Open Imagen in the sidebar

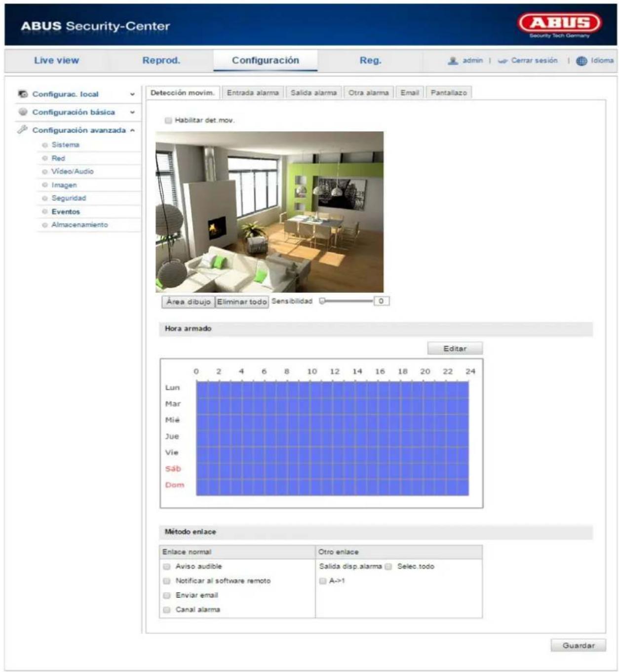(x=64, y=185)
